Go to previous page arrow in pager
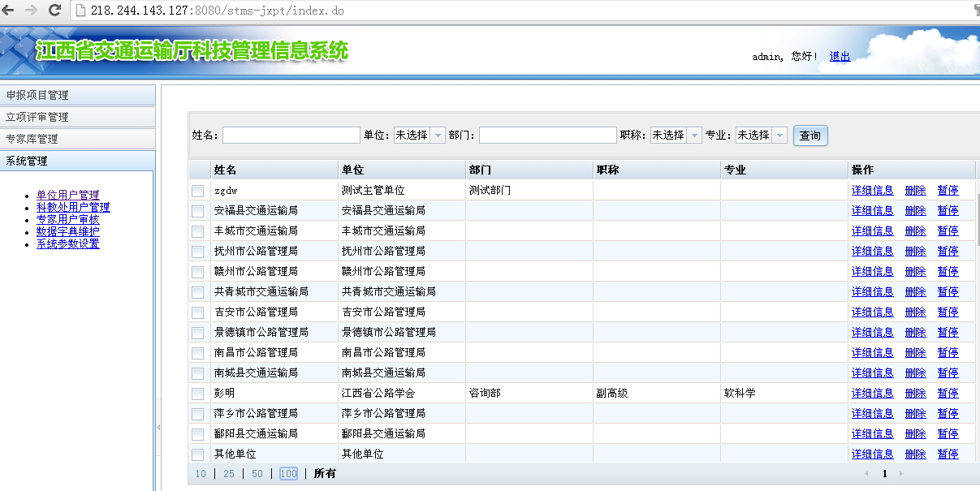Viewport: 980px width, 491px height. (866, 473)
